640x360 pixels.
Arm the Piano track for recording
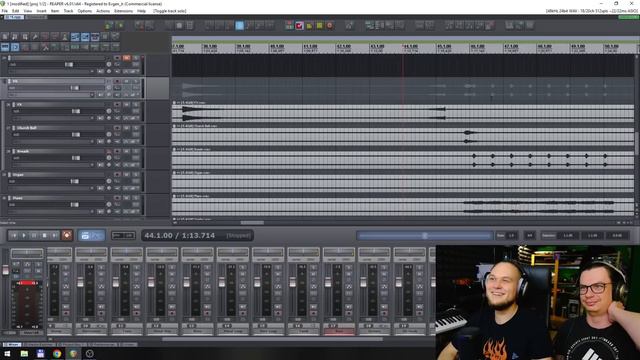tap(117, 198)
